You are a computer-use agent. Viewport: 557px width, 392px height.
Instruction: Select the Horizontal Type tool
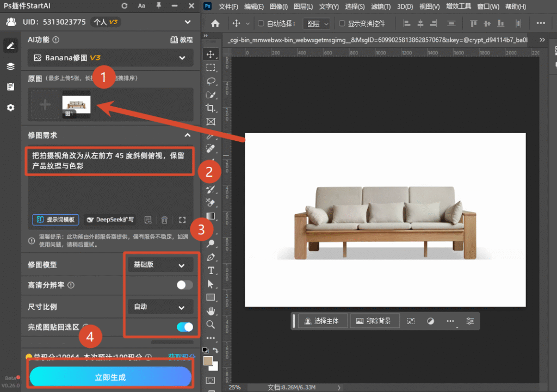pos(211,271)
